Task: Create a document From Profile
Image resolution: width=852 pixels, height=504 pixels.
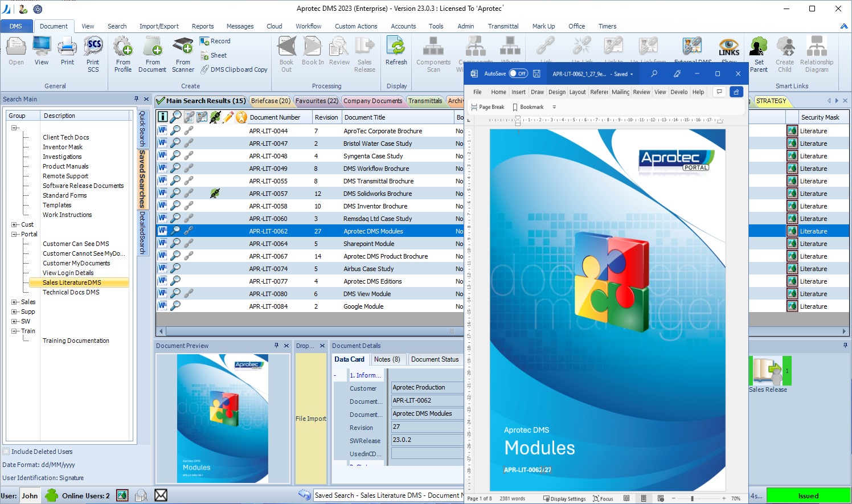Action: 123,54
